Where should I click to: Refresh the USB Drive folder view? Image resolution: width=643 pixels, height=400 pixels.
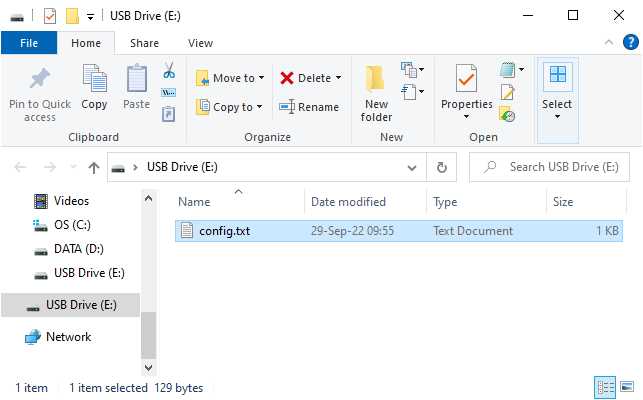[x=442, y=167]
